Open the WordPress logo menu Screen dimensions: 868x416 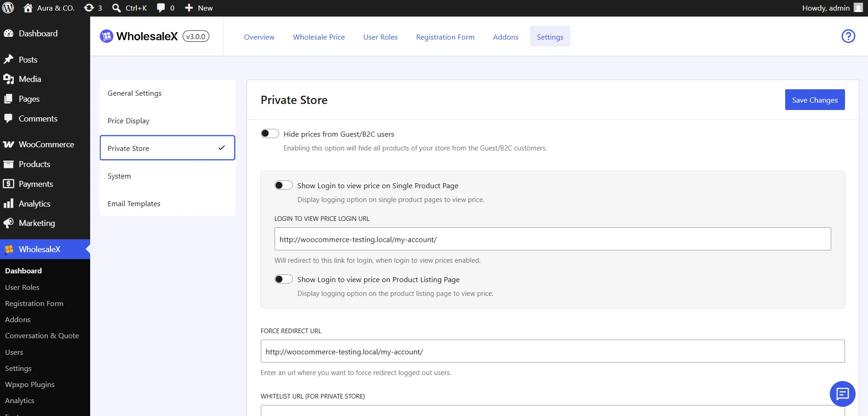coord(8,8)
